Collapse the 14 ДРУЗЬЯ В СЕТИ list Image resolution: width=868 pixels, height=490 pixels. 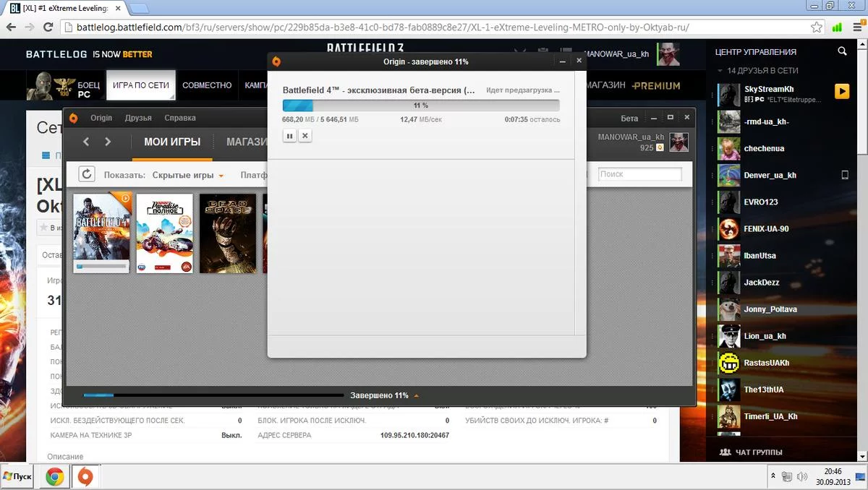click(757, 71)
